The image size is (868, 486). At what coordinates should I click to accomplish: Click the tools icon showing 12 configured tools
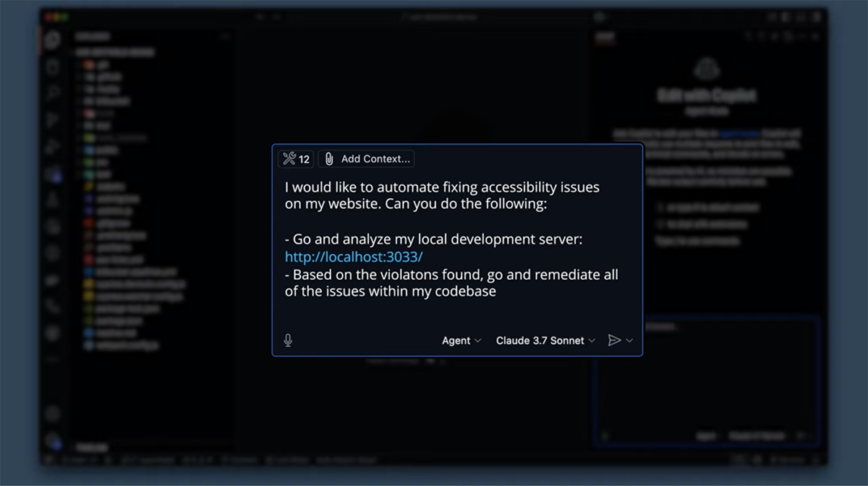click(296, 159)
